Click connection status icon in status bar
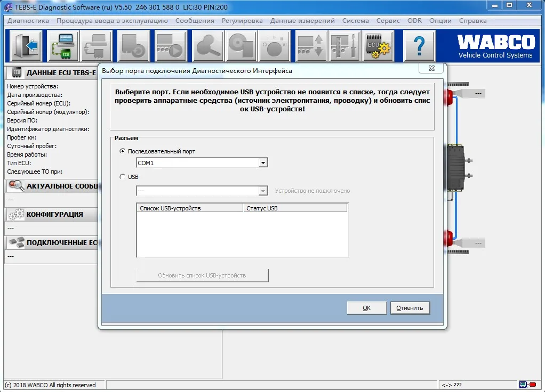Screen dimensions: 545x392 527,385
